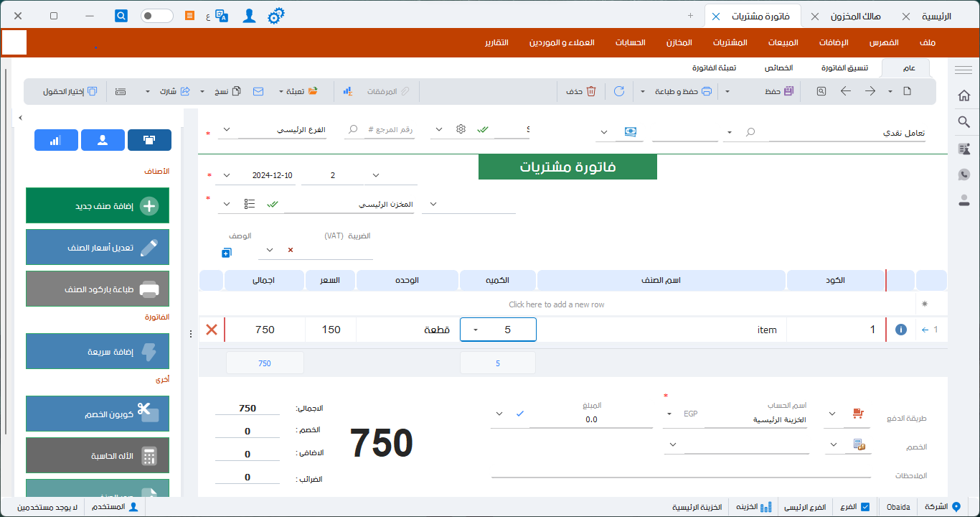
Task: Toggle the switch in the title bar
Action: pos(156,16)
